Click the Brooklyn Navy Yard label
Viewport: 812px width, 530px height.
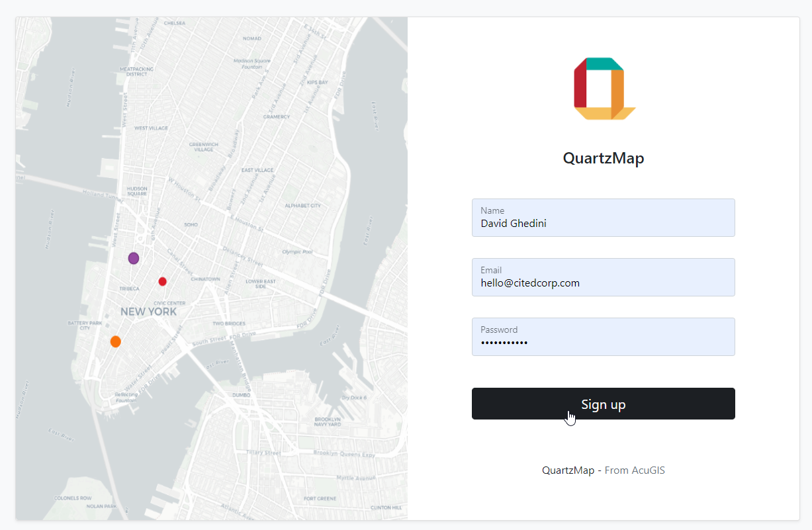pyautogui.click(x=327, y=422)
